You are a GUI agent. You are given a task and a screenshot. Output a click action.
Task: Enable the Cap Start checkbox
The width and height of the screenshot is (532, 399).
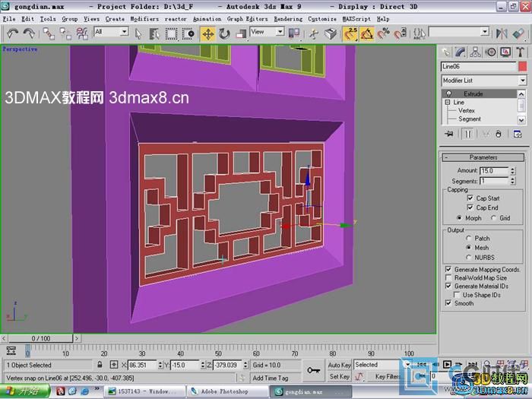click(470, 198)
